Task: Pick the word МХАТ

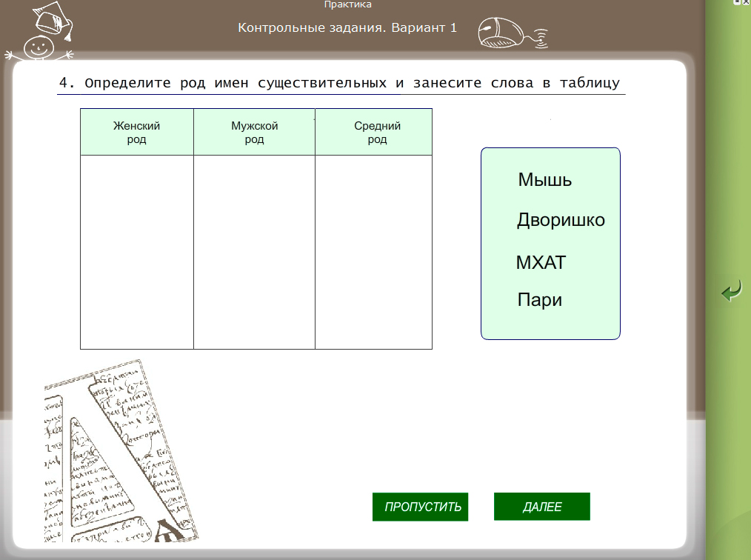Action: 541,263
